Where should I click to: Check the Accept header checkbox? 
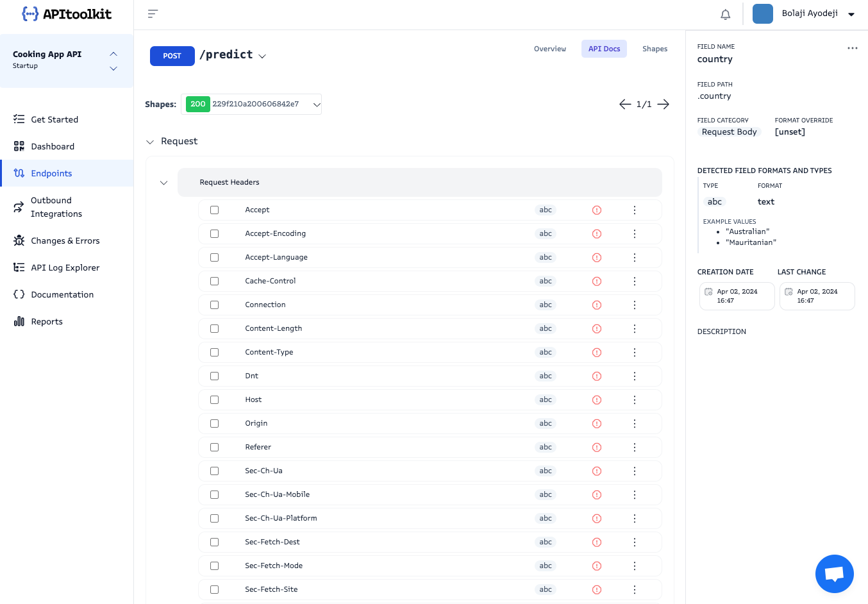pyautogui.click(x=214, y=210)
